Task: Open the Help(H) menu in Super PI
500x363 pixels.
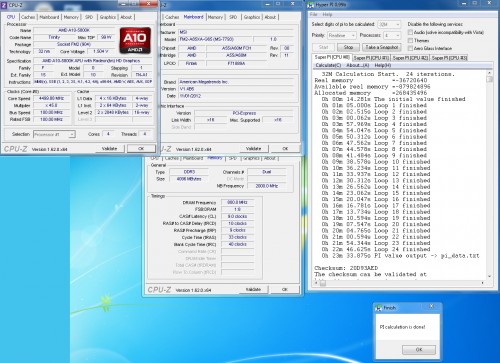Action: pos(382,65)
